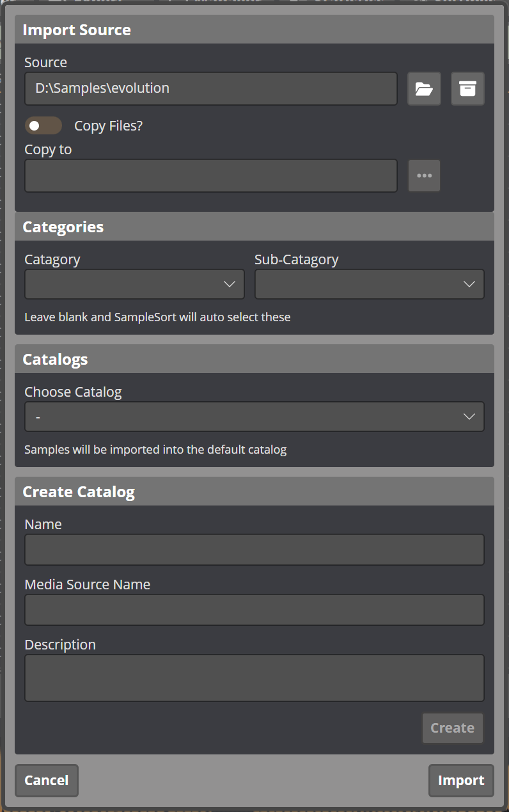This screenshot has width=509, height=812.
Task: Focus the Copy to text field
Action: (x=210, y=176)
